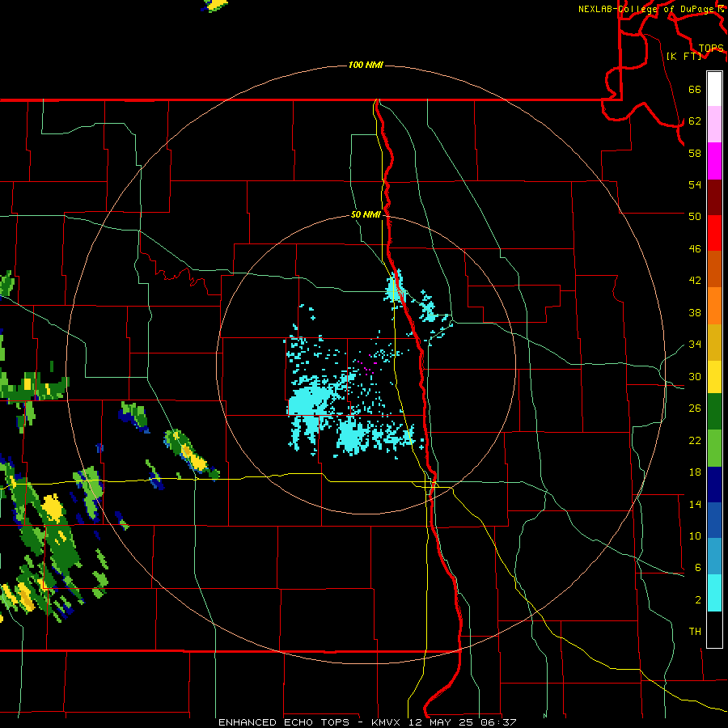Click the "50 NMI" range ring label
728x728 pixels.
pos(366,214)
